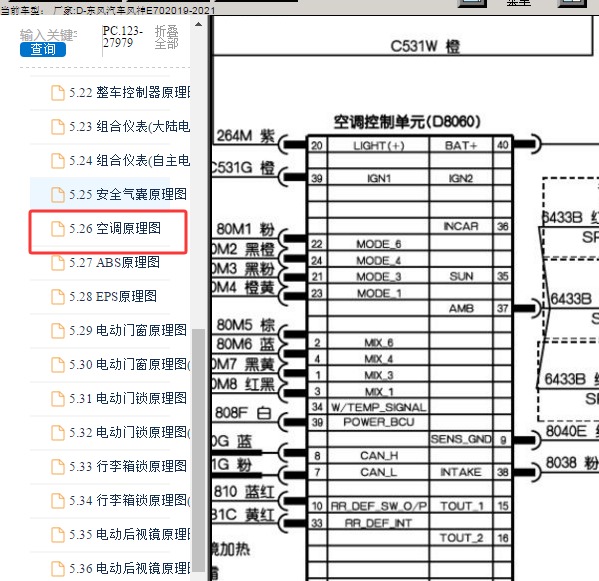Select 5.26 空调原理图 tree item
Image resolution: width=599 pixels, height=581 pixels.
pos(115,228)
